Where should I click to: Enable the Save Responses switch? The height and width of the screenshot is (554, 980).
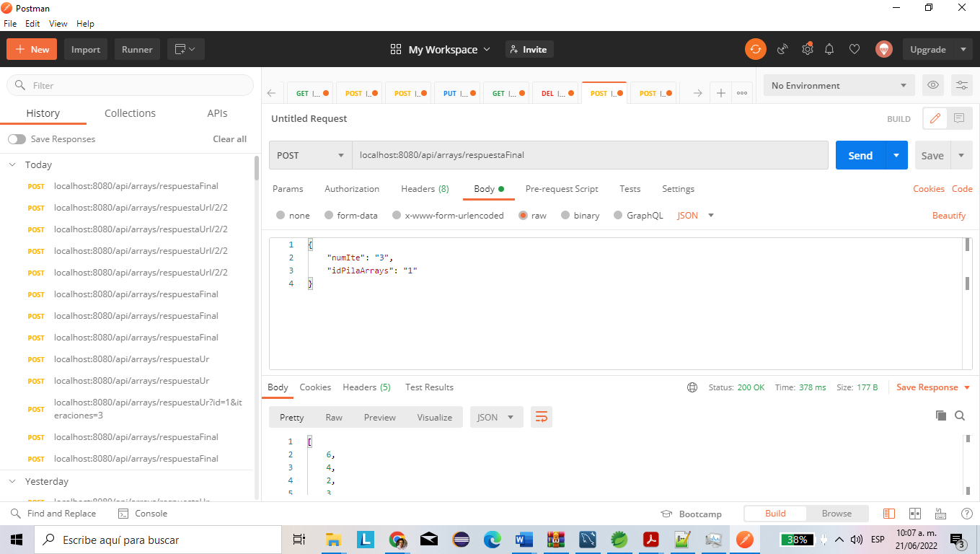16,138
